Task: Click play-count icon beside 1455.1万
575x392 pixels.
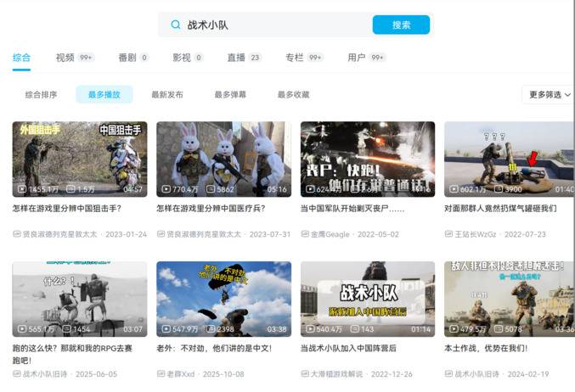Action: [22, 189]
